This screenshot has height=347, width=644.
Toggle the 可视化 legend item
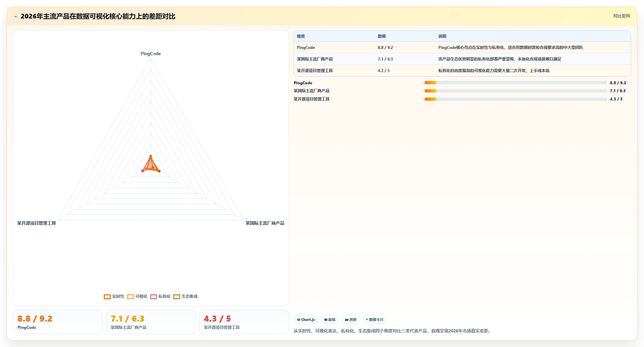(137, 296)
